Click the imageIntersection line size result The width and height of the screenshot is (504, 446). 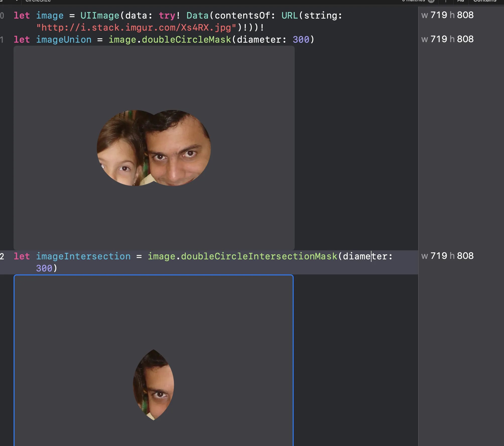(x=448, y=256)
